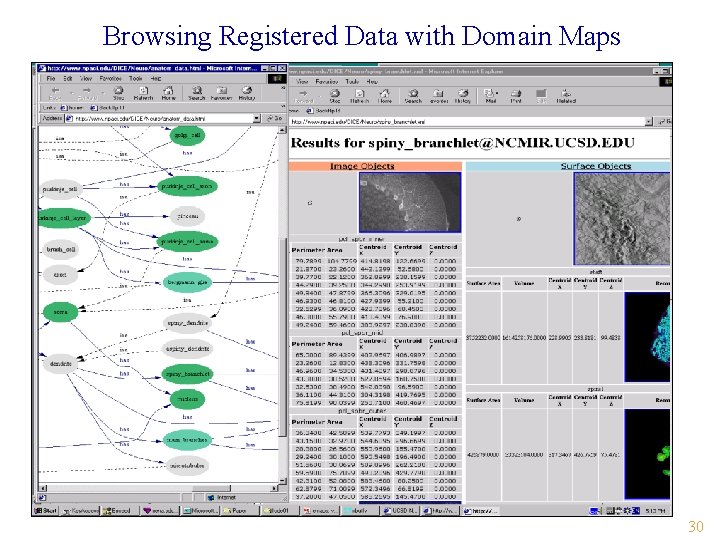Image resolution: width=720 pixels, height=540 pixels.
Task: Open address dropdown in right browser window
Action: pos(648,122)
